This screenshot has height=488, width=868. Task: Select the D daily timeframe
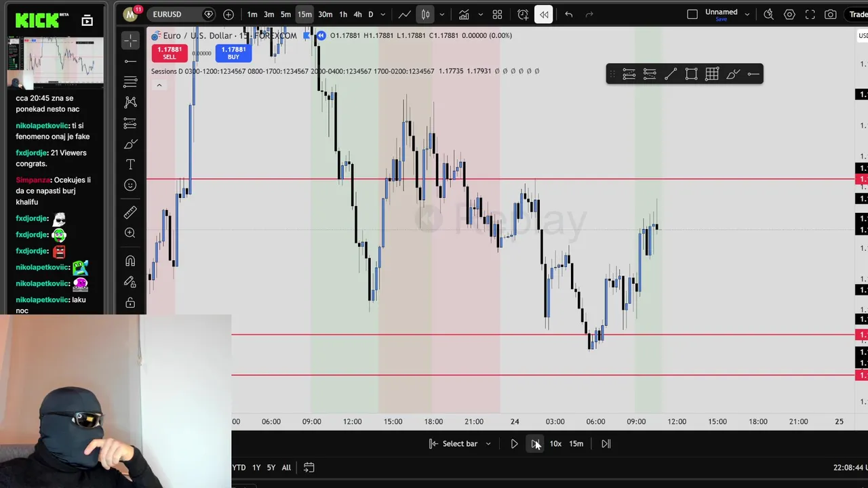(x=370, y=14)
